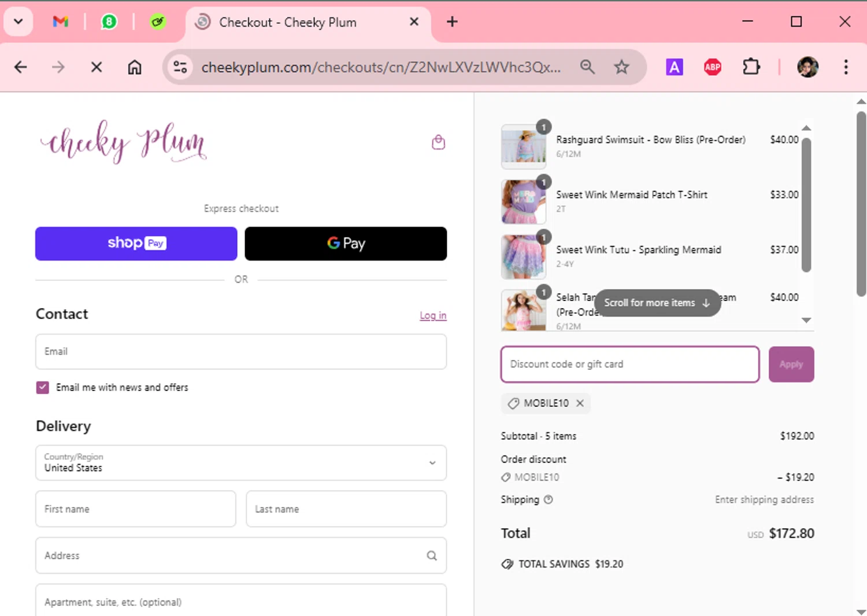The width and height of the screenshot is (867, 616).
Task: Click the TOTAL SAVINGS tag icon
Action: pyautogui.click(x=507, y=564)
